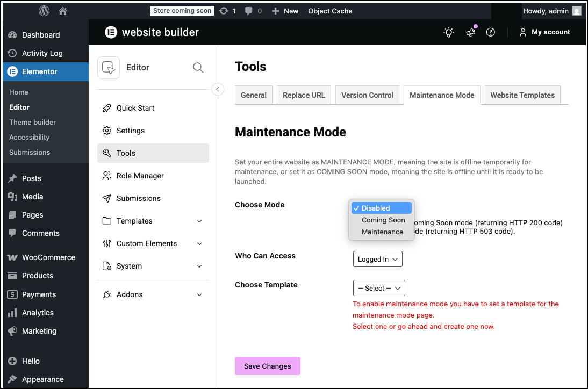Switch to the Replace URL tab
Screen dimensions: 588x389
click(x=304, y=95)
